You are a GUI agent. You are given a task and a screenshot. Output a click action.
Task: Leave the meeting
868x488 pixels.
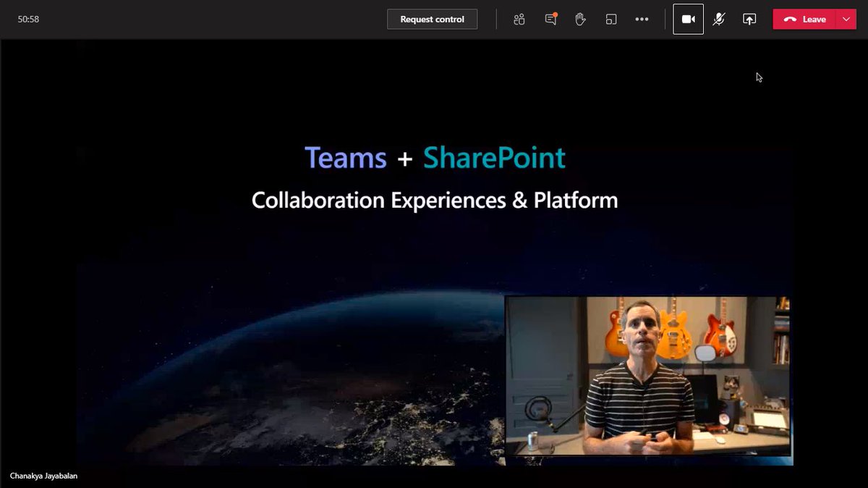(805, 20)
